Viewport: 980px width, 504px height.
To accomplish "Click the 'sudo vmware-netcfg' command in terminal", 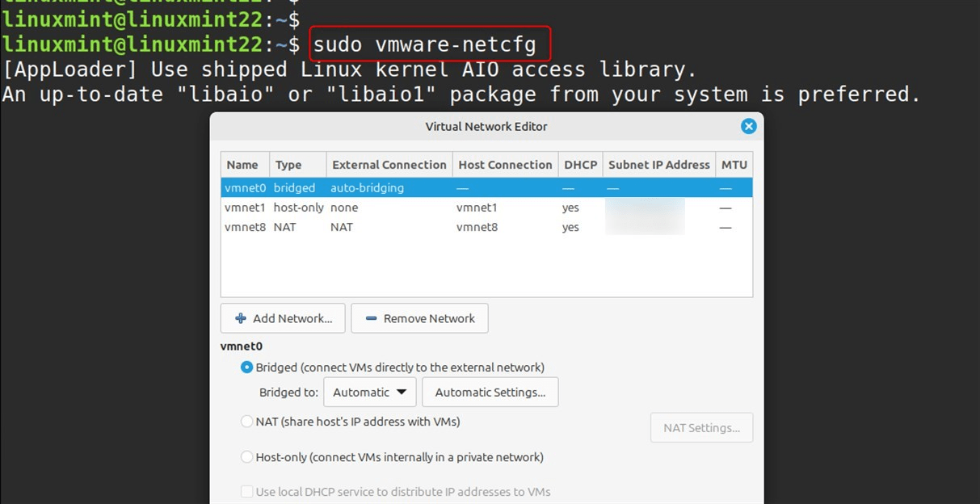I will point(425,45).
